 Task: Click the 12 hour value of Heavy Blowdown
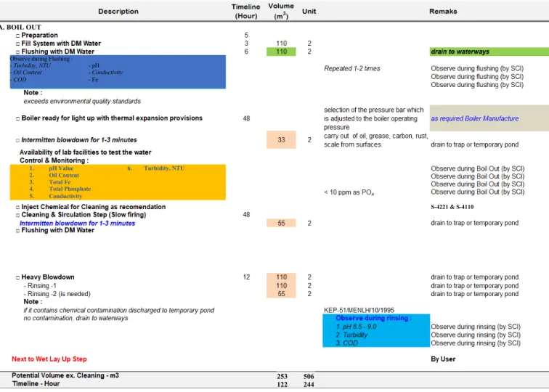pos(246,277)
